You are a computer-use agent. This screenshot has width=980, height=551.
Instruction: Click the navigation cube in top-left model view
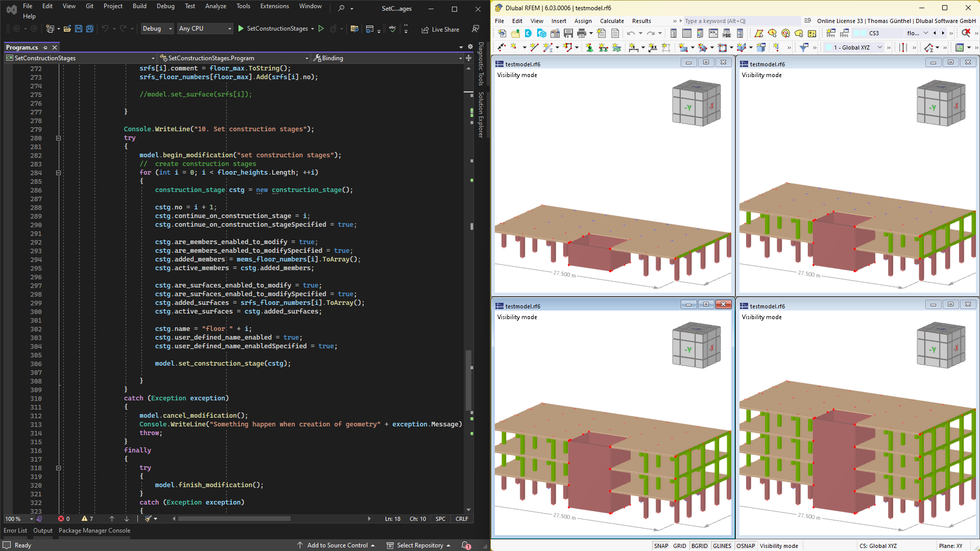[696, 103]
